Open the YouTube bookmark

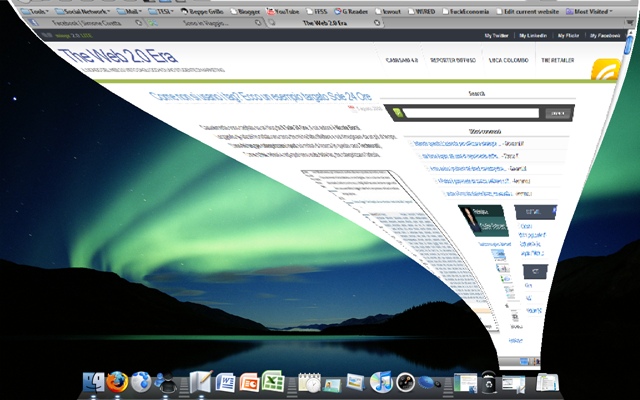(283, 11)
